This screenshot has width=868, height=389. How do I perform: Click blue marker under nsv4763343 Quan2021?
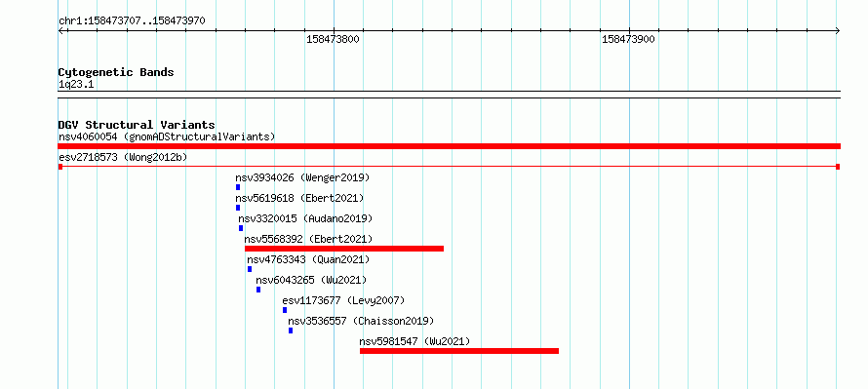250,269
